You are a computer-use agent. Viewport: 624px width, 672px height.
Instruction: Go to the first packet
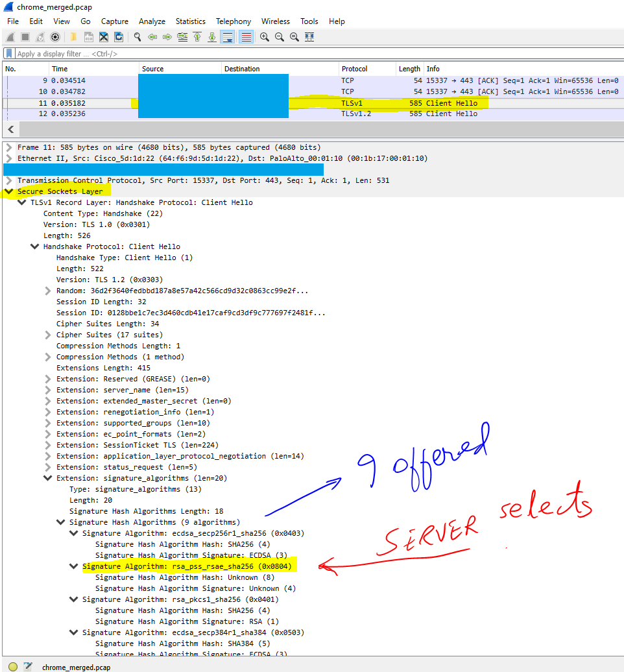(x=197, y=37)
